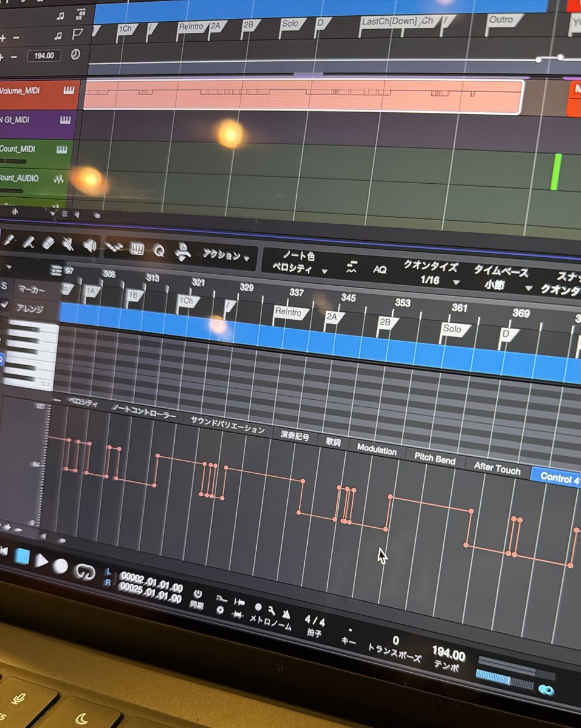The image size is (581, 728).
Task: Select the After Touch tab
Action: point(497,468)
